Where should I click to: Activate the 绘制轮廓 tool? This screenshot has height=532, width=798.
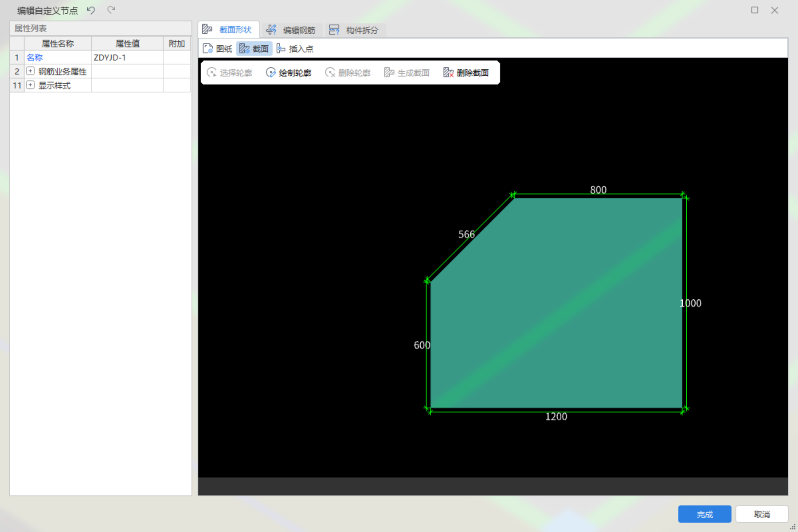pyautogui.click(x=289, y=73)
